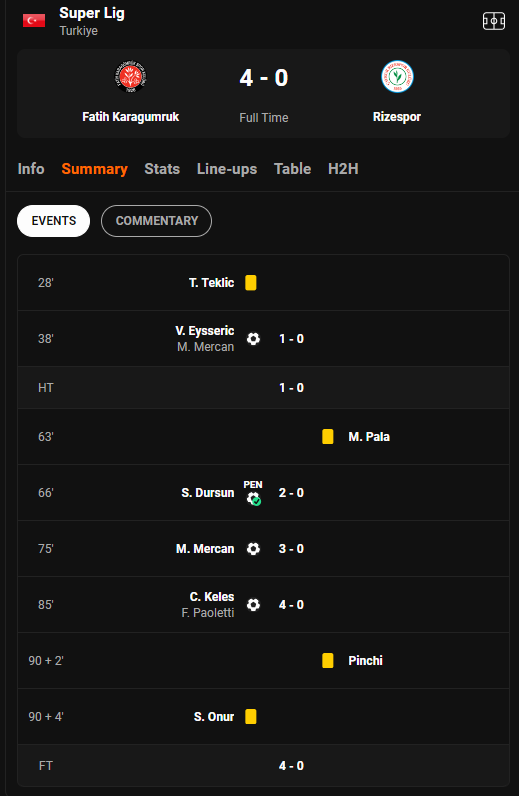
Task: Switch to the Stats tab
Action: pos(162,169)
